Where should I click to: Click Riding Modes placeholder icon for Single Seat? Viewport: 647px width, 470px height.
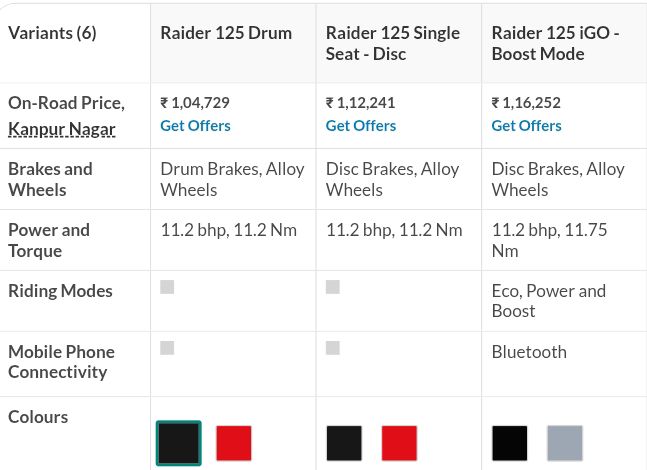333,287
